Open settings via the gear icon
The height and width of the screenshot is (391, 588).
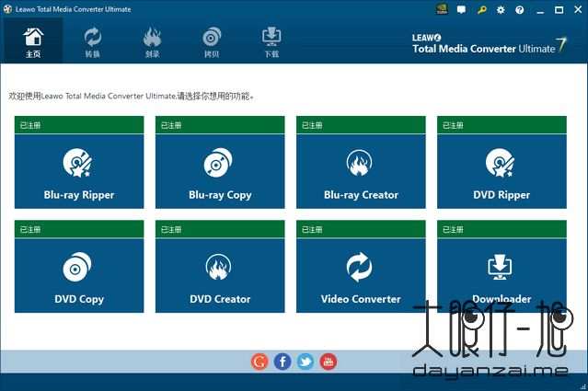(501, 10)
